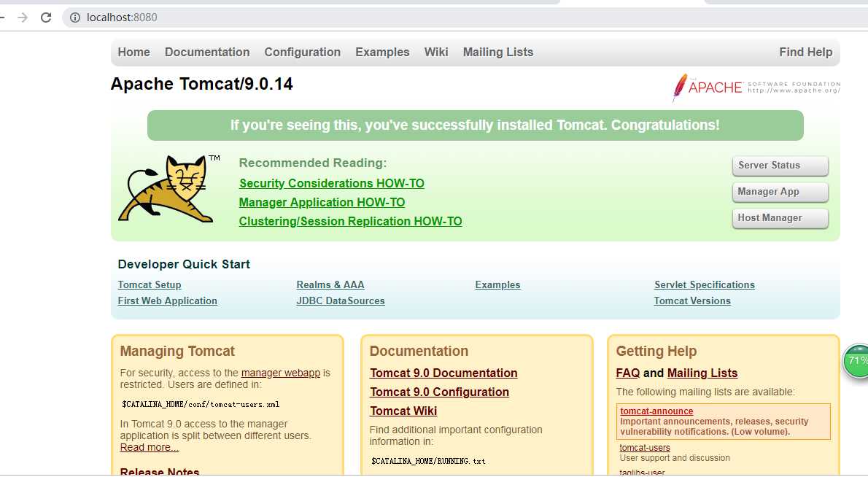Viewport: 868px width, 477px height.
Task: Click the Managing Tomcat heading
Action: point(177,351)
